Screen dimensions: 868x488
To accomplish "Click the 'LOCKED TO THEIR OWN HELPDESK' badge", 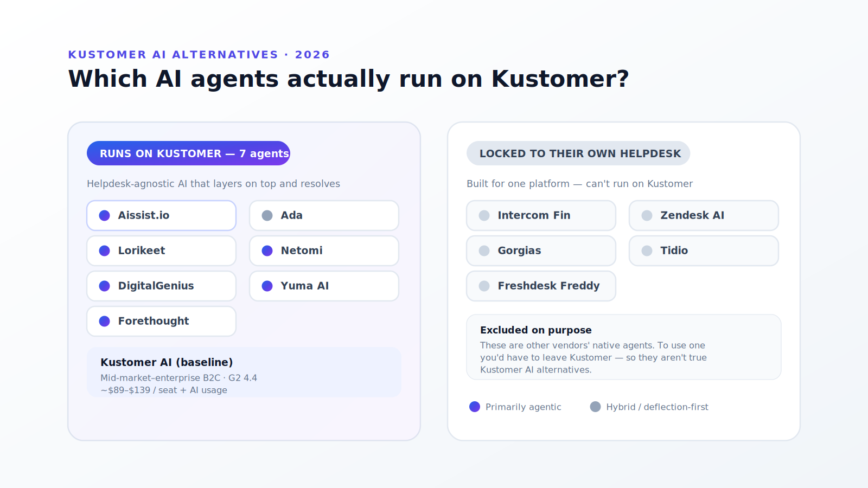I will click(x=578, y=153).
